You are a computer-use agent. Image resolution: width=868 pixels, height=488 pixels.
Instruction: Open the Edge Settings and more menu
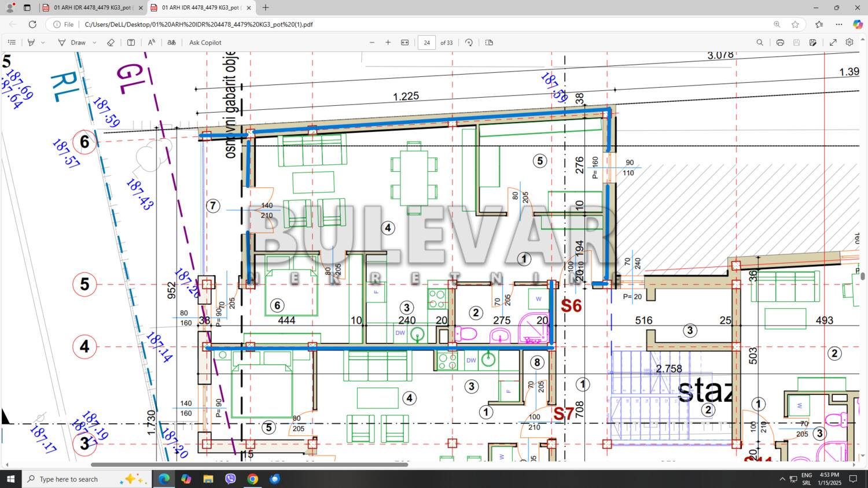click(x=838, y=24)
